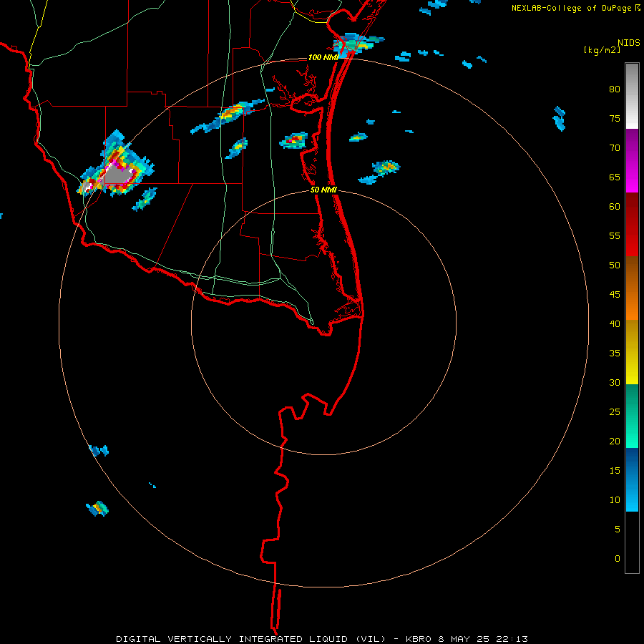
Task: Select the 10 value on the scale
Action: [x=615, y=500]
